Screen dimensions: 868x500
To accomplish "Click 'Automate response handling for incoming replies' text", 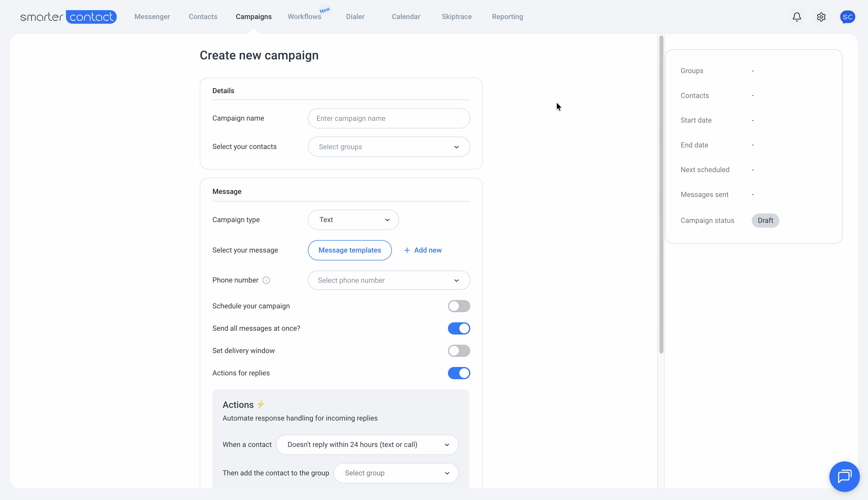I will 300,418.
